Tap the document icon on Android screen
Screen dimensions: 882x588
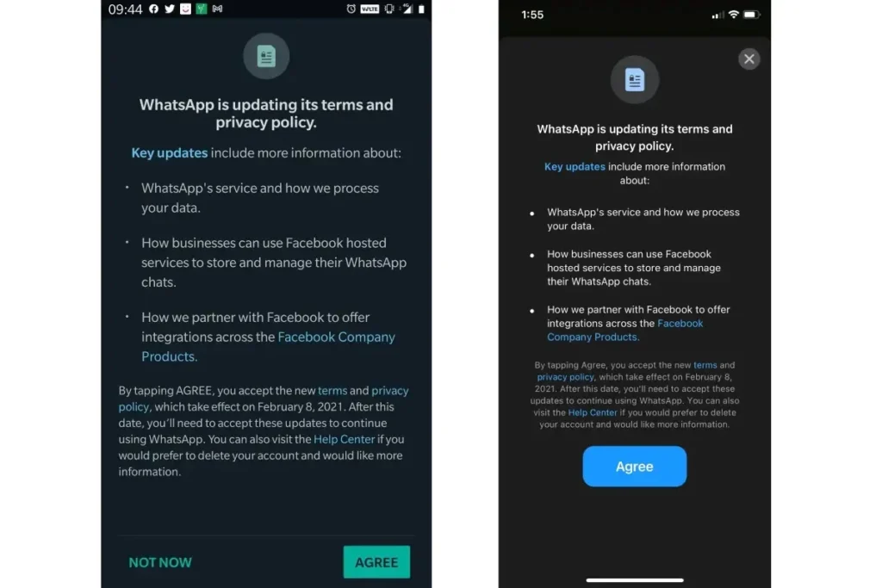click(266, 56)
